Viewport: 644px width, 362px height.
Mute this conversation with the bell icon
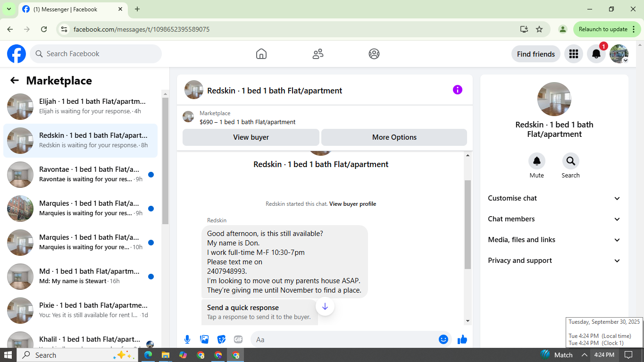[x=537, y=161]
